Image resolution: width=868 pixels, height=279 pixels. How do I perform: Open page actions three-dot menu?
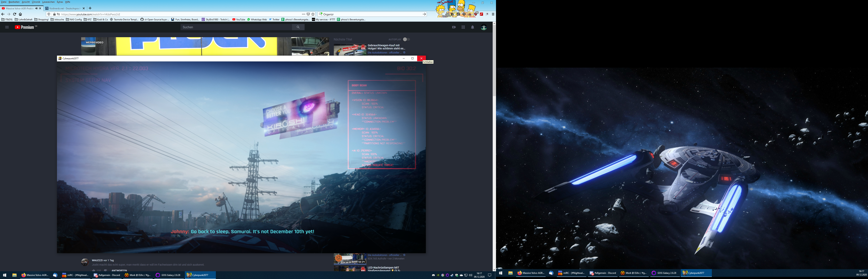pos(303,14)
